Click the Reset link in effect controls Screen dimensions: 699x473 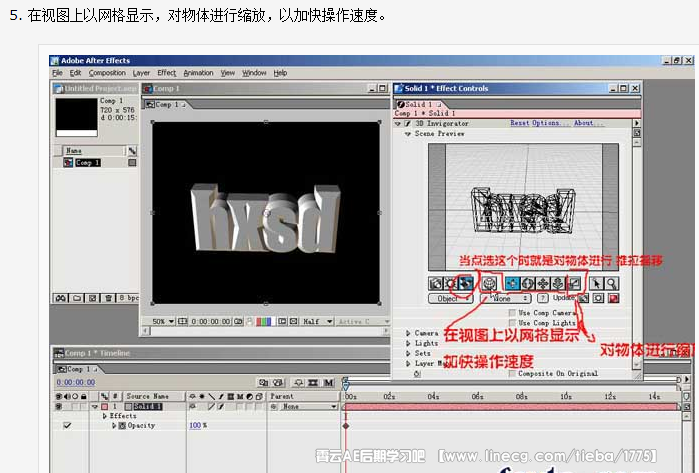click(x=520, y=123)
